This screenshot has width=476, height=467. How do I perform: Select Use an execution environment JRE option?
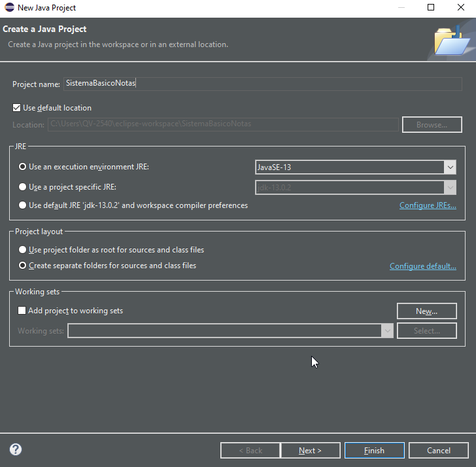(x=23, y=167)
